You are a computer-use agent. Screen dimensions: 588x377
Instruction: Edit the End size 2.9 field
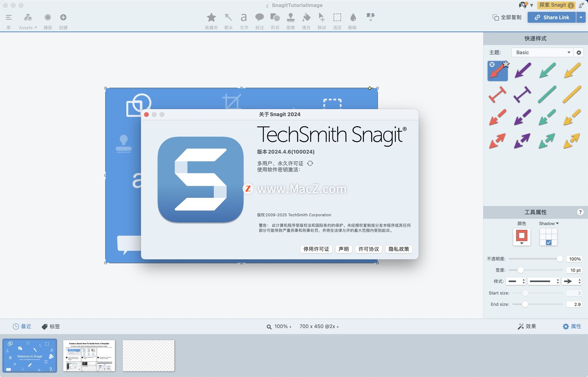click(574, 304)
